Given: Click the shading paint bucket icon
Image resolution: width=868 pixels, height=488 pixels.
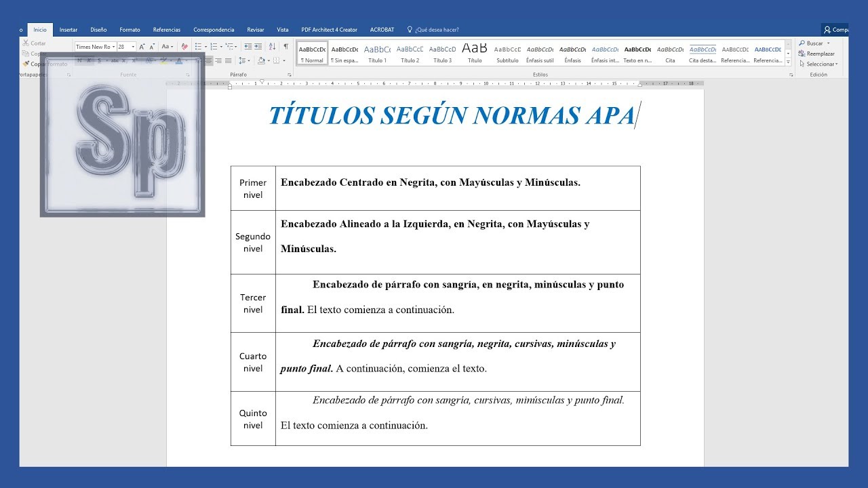Looking at the screenshot, I should tap(261, 60).
